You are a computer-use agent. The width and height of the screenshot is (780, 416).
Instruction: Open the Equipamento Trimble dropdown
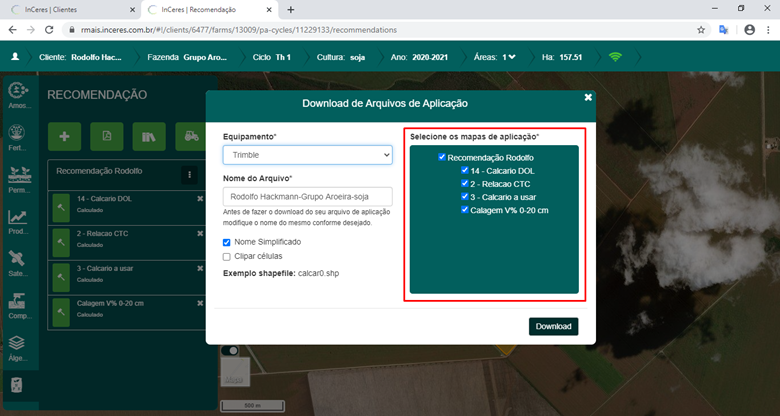(307, 155)
